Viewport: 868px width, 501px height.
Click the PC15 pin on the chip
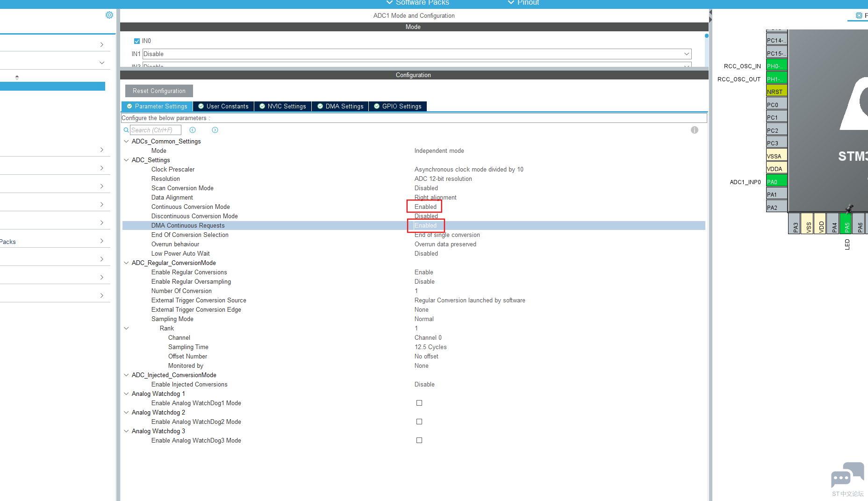coord(776,53)
